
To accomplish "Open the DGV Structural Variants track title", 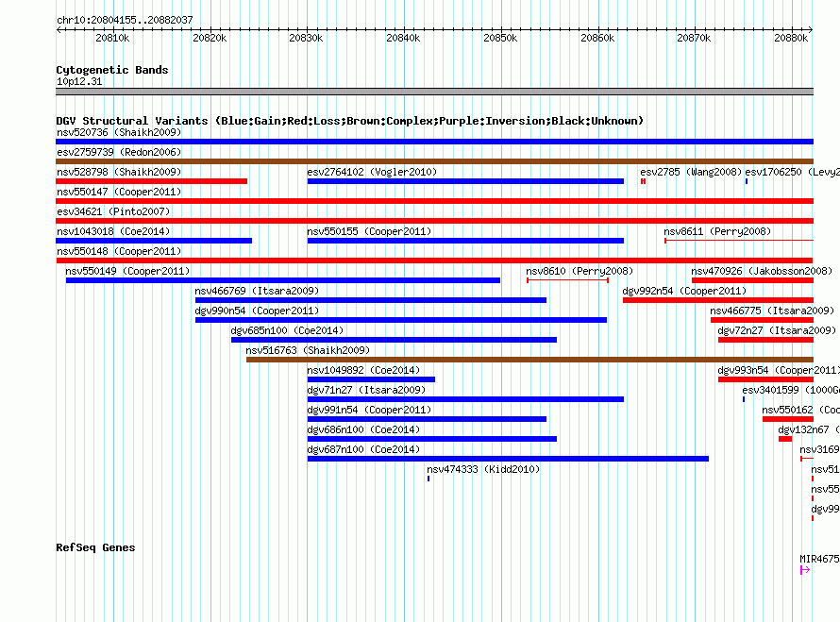I will click(350, 121).
